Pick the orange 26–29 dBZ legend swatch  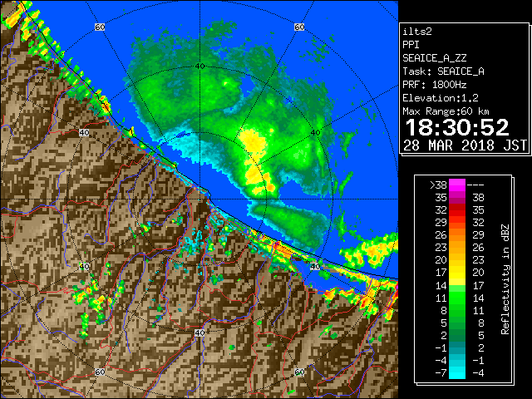click(x=457, y=235)
